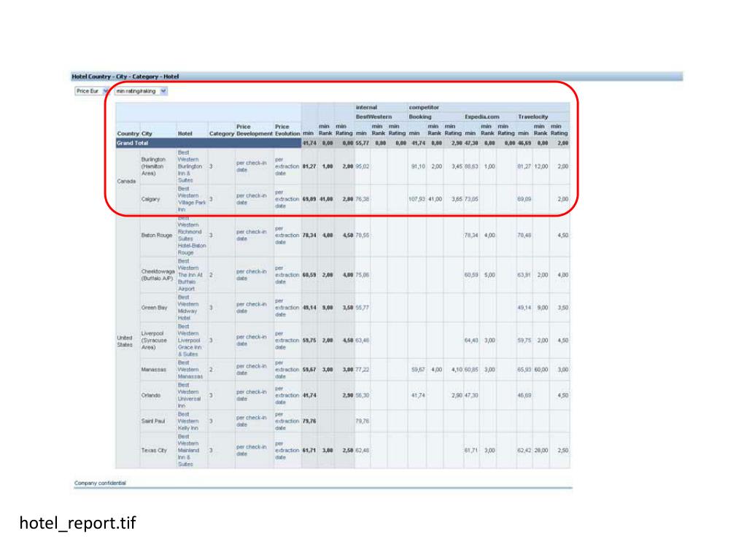The height and width of the screenshot is (560, 747).
Task: Open the Price Eur dropdown
Action: 92,91
